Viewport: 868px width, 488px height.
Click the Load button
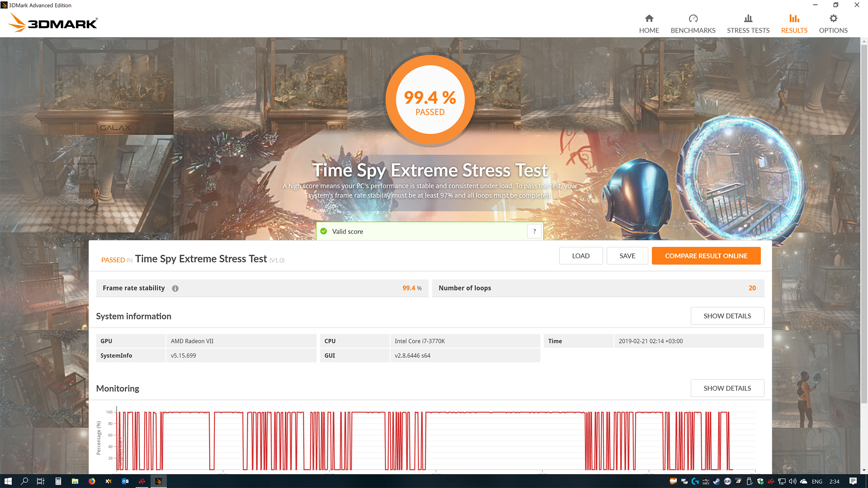click(580, 256)
